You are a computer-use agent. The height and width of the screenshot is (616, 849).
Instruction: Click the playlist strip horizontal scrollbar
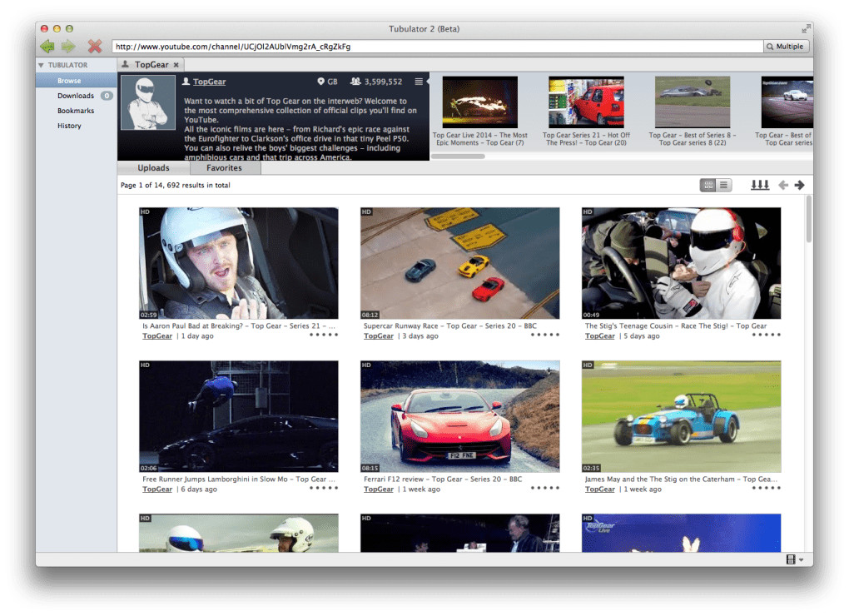[x=458, y=156]
